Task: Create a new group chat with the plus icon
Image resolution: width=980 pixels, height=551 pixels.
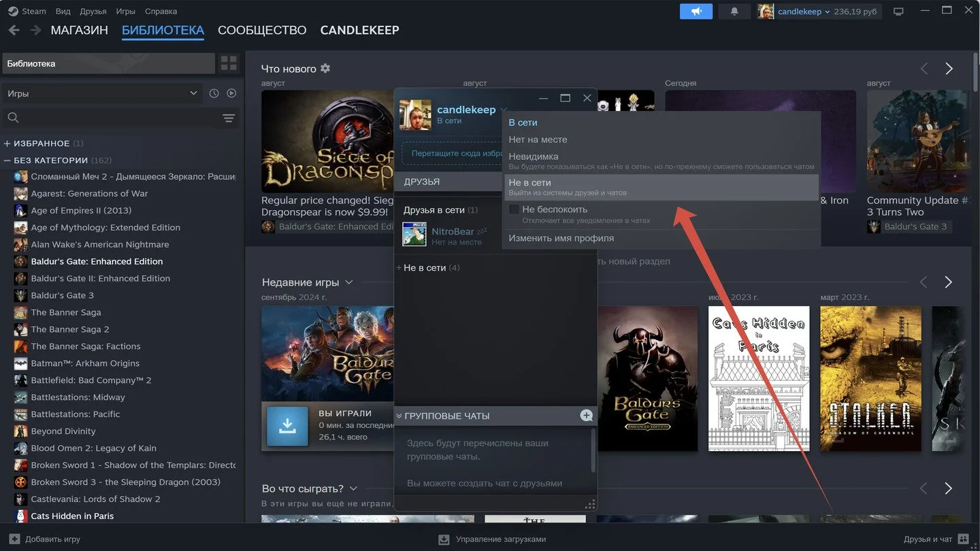Action: click(586, 416)
